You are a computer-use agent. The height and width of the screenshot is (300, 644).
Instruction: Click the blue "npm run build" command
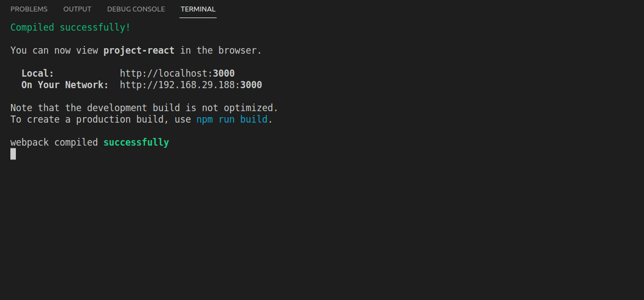(232, 119)
